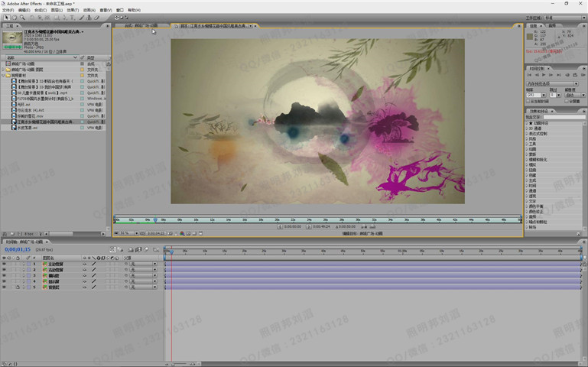Jump to first frame in Time Controls
The width and height of the screenshot is (588, 367).
click(x=529, y=75)
